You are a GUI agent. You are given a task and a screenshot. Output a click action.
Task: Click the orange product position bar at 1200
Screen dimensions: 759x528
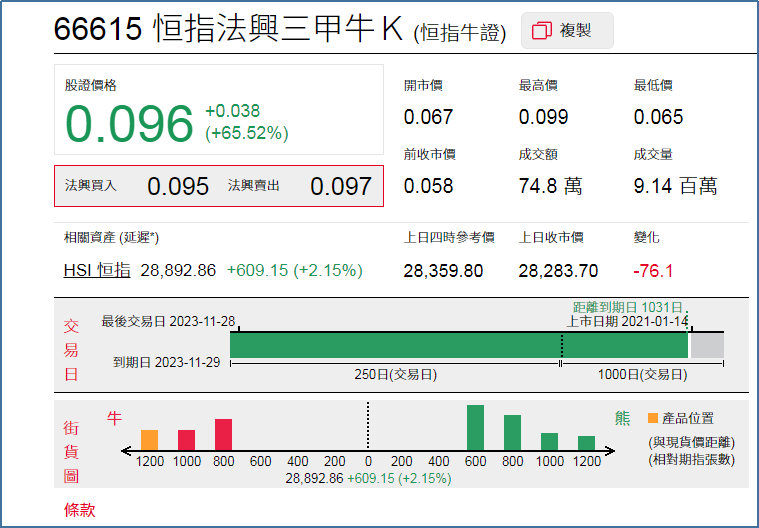[x=150, y=440]
